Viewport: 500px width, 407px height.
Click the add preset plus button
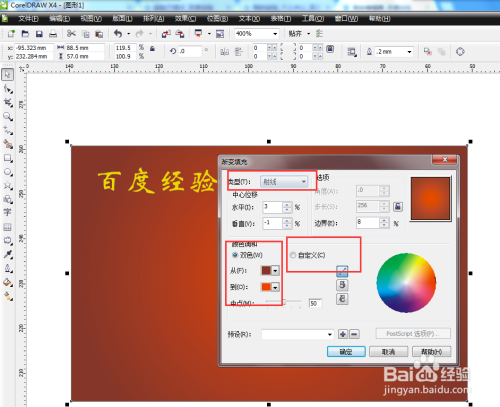(343, 334)
